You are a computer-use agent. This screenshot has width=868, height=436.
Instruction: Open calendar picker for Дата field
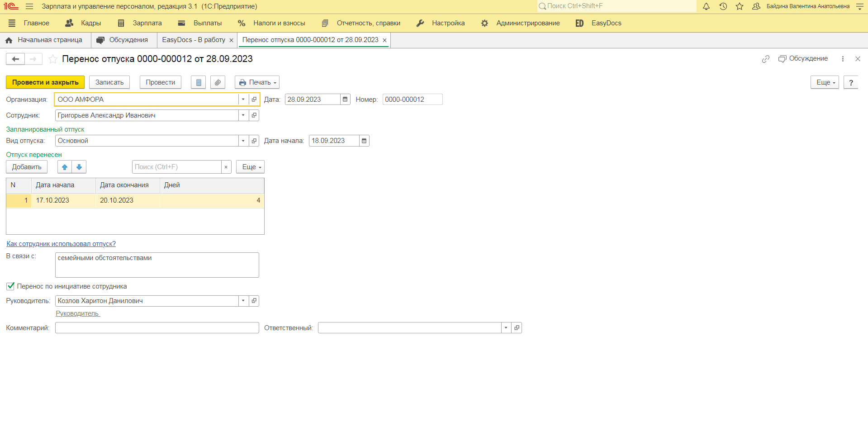tap(345, 100)
